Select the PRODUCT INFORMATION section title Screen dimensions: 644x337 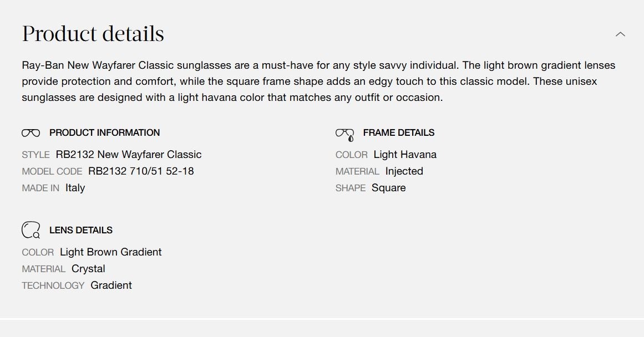pos(104,133)
